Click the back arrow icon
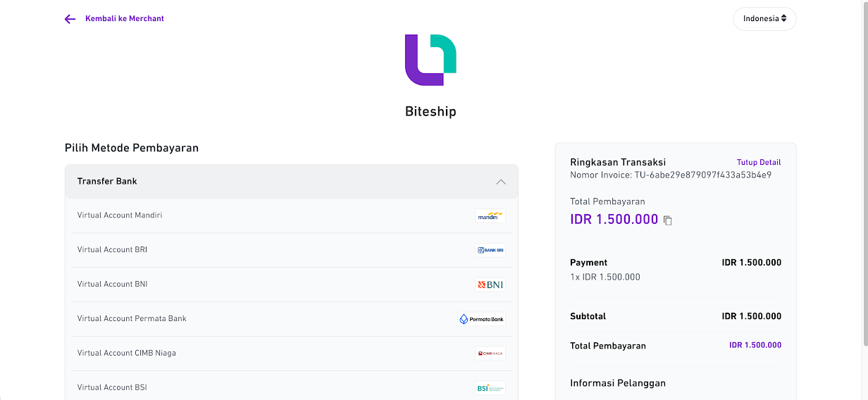This screenshot has width=868, height=400. click(x=70, y=19)
